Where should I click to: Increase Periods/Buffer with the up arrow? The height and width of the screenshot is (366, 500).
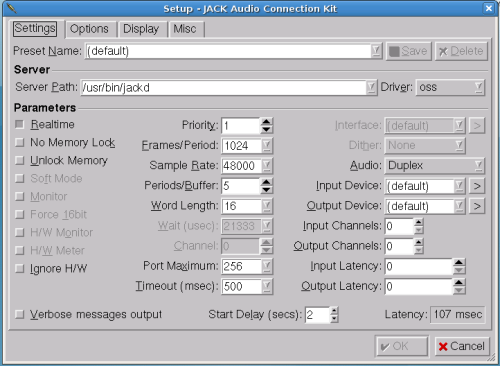266,182
